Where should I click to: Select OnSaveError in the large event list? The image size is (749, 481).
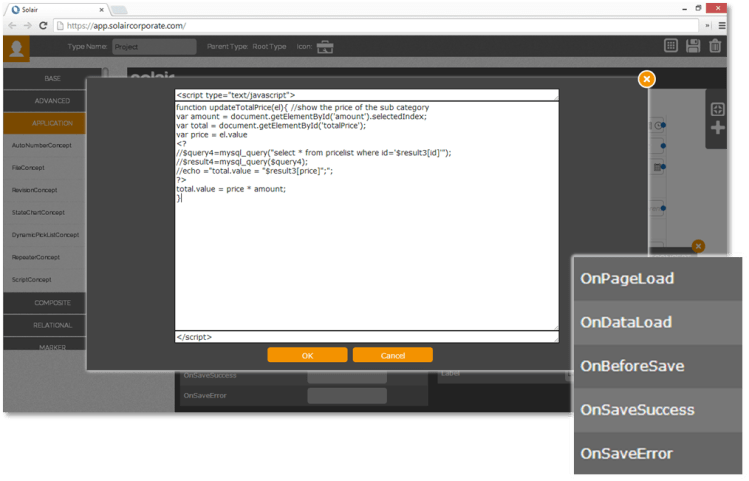pyautogui.click(x=658, y=454)
